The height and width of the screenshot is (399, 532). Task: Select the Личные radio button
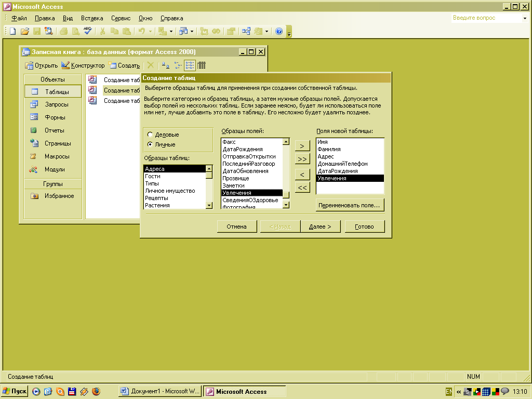coord(150,144)
